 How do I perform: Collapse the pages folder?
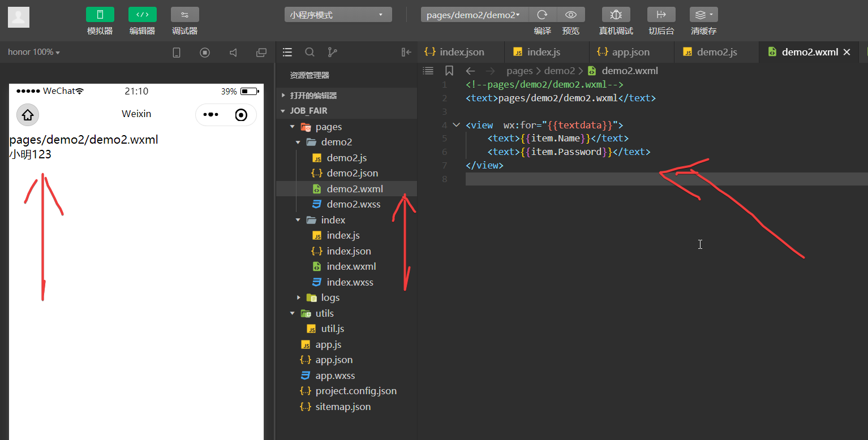[x=346, y=127]
